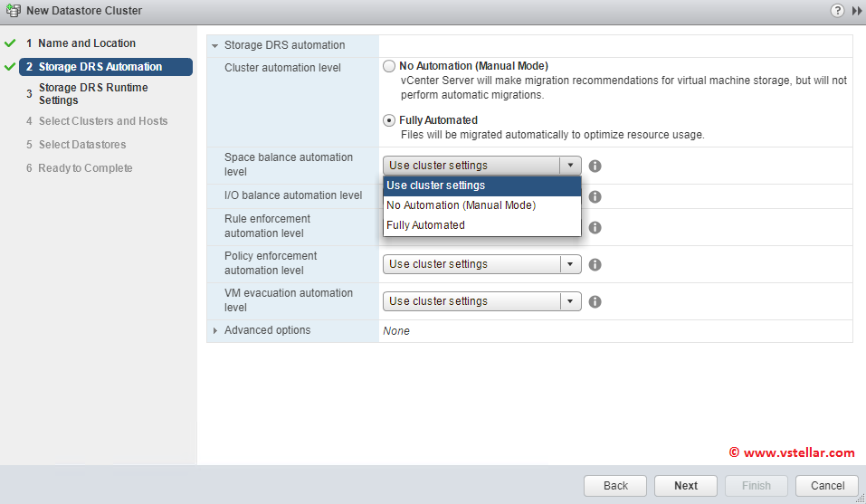Image resolution: width=866 pixels, height=504 pixels.
Task: Click the Back button
Action: point(615,486)
